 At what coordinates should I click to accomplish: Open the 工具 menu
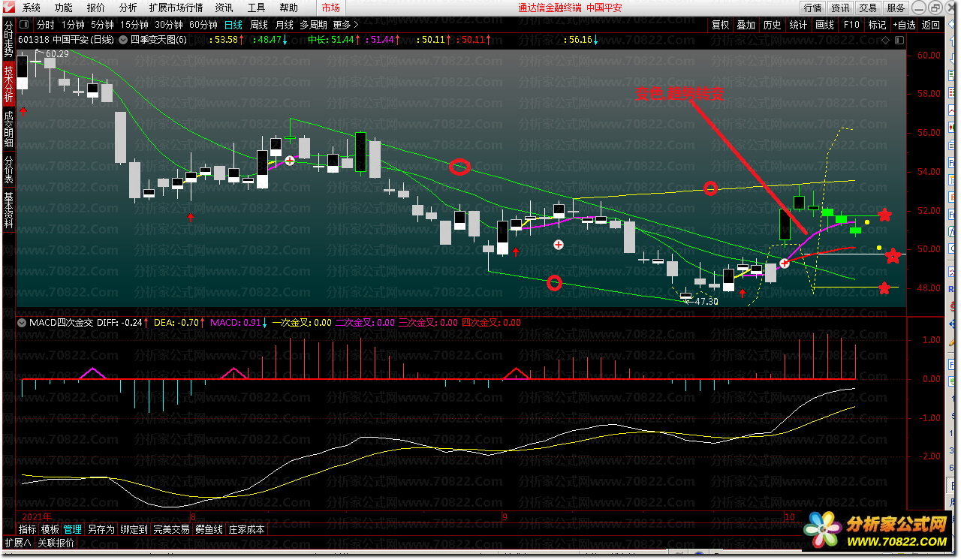[x=257, y=8]
